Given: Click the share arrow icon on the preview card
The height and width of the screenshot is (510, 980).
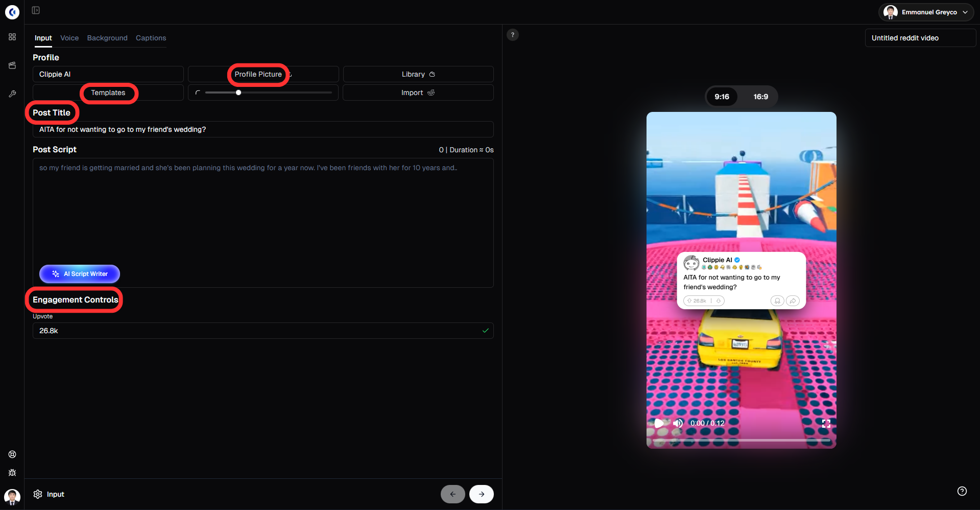Looking at the screenshot, I should [793, 301].
